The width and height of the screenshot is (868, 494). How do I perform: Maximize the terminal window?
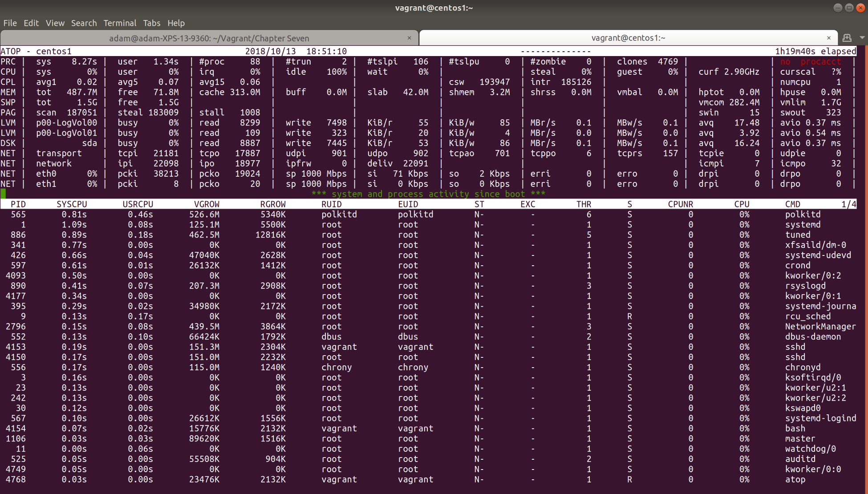tap(849, 8)
